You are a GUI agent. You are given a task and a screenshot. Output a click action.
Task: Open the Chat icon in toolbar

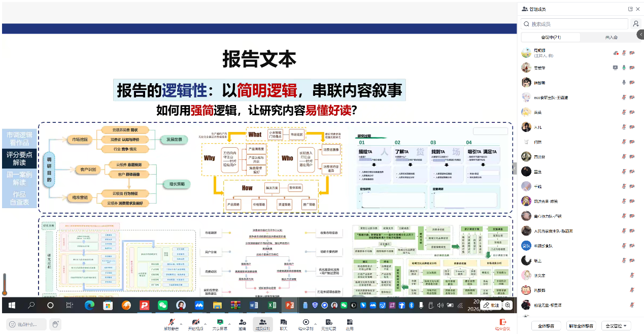coord(283,324)
